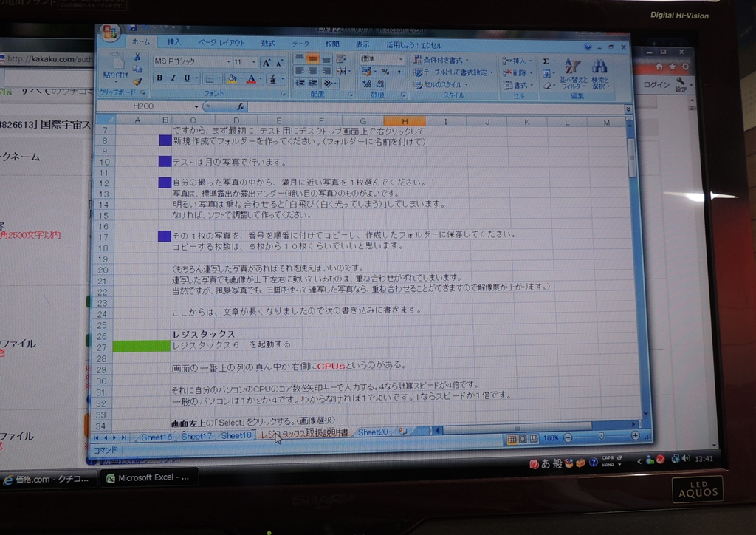Click Decrease Decimal icon

(x=380, y=84)
